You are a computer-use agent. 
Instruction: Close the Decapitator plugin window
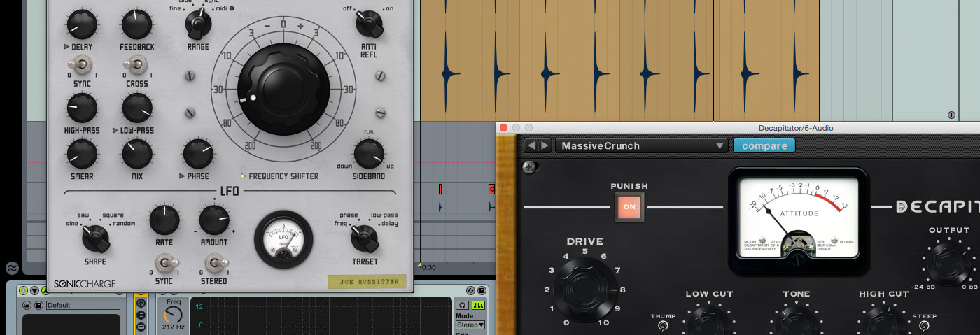tap(503, 128)
